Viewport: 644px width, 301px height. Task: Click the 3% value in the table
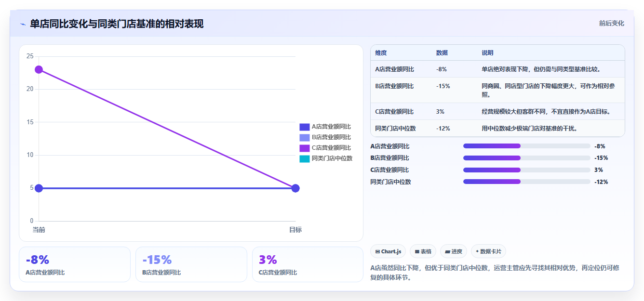pos(440,112)
